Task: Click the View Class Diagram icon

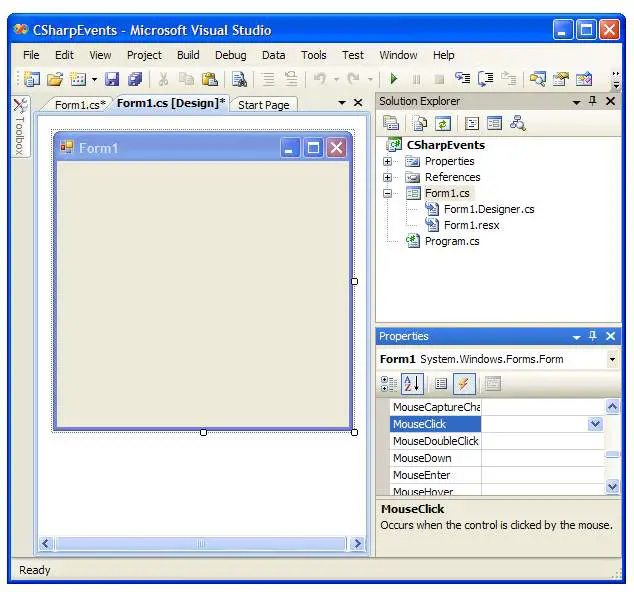Action: [517, 123]
